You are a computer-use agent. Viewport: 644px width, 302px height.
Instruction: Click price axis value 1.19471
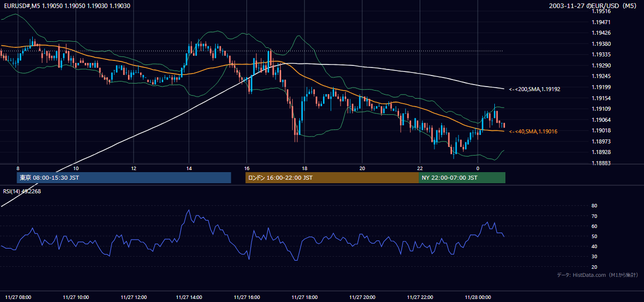point(601,23)
